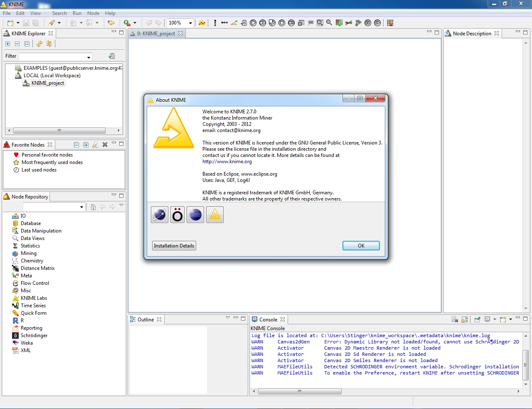This screenshot has height=409, width=532.
Task: Click the Scroll Lock icon in Console
Action: tap(465, 319)
